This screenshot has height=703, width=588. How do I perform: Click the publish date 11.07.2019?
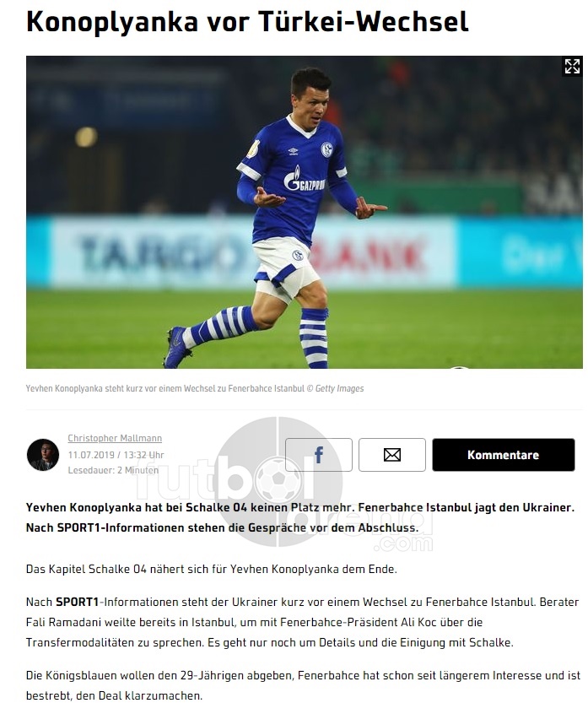coord(91,455)
